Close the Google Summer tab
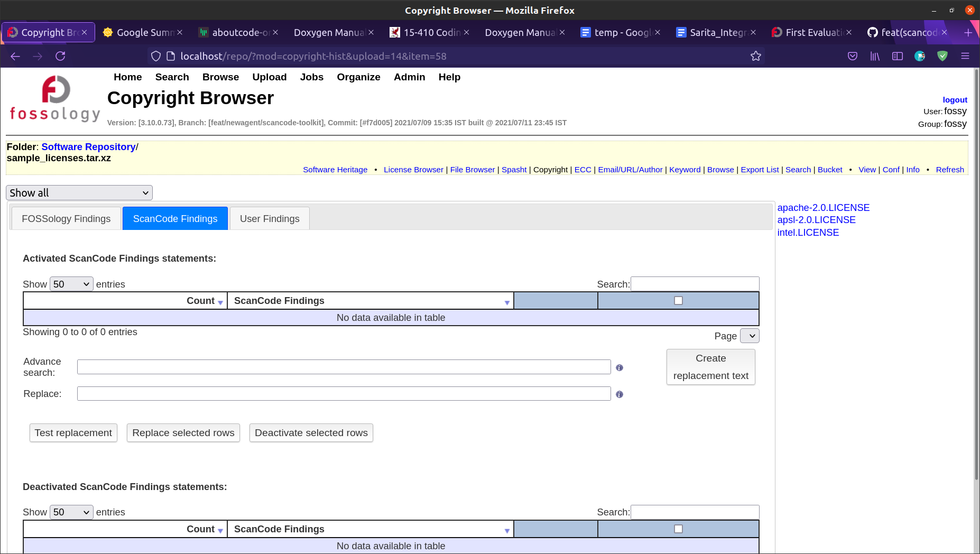Screen dimensions: 980x554 180,32
